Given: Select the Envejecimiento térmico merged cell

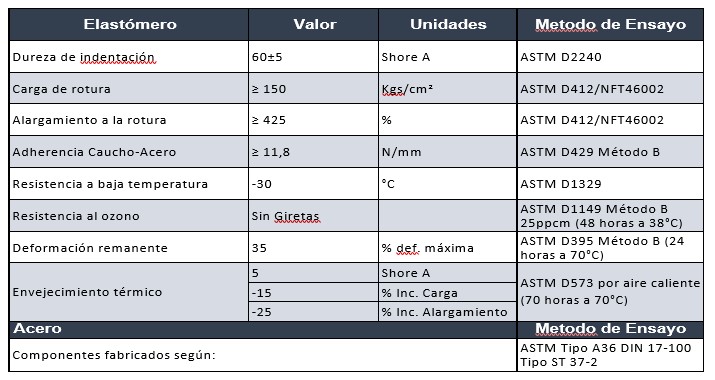Looking at the screenshot, I should (x=129, y=292).
